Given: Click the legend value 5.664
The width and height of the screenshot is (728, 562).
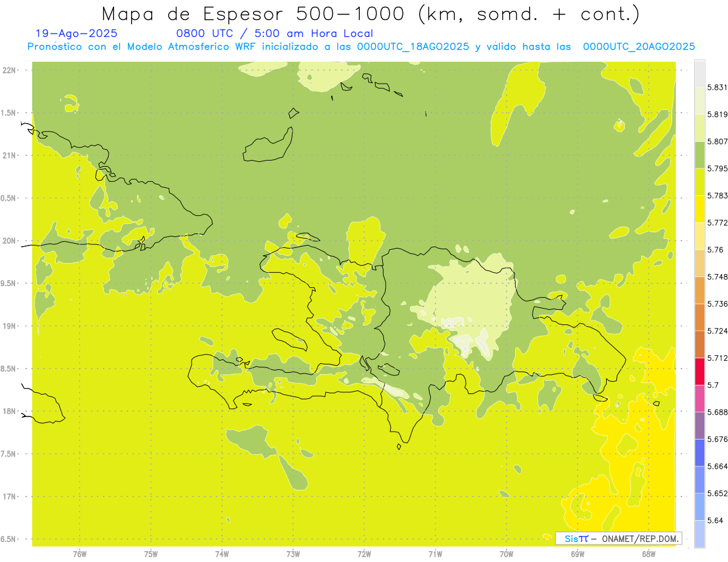Looking at the screenshot, I should 717,466.
